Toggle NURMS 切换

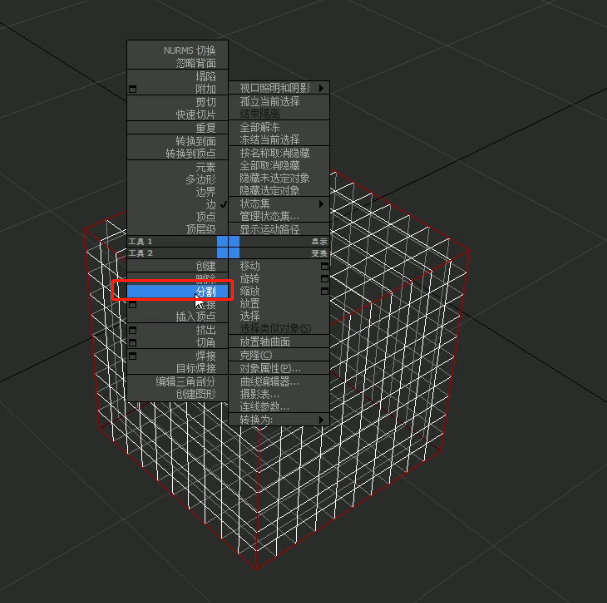(189, 51)
